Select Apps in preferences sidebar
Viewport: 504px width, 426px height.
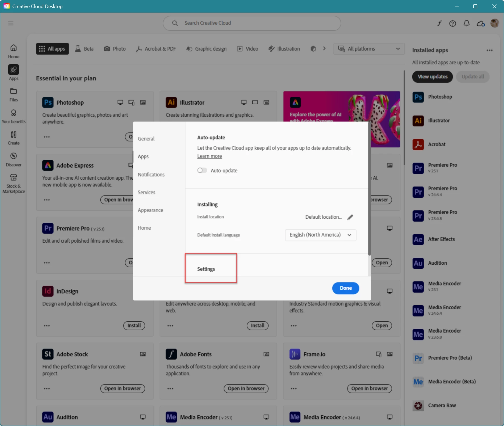click(x=143, y=157)
